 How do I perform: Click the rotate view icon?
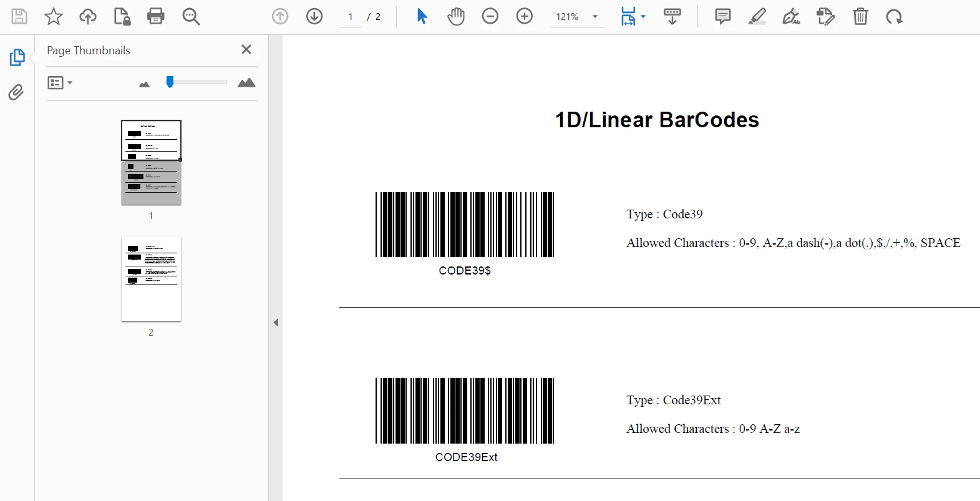[x=895, y=17]
